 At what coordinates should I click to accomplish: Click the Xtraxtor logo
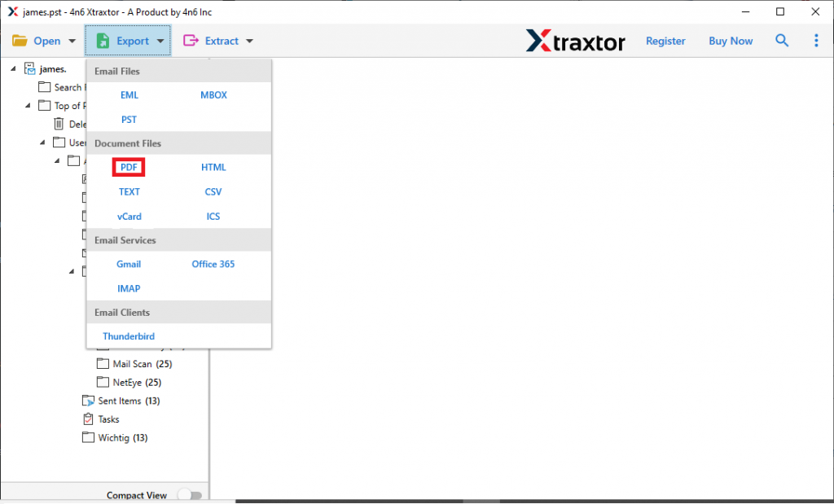[x=576, y=40]
